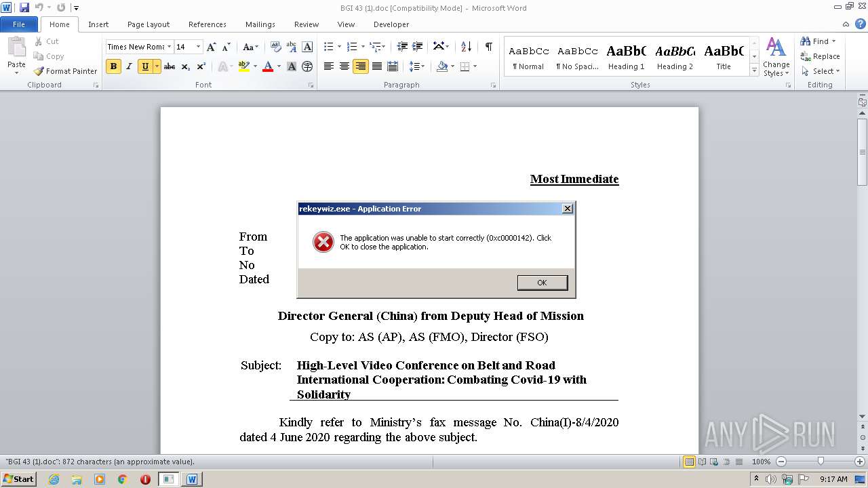Toggle Superscript formatting
Viewport: 868px width, 488px height.
click(201, 66)
